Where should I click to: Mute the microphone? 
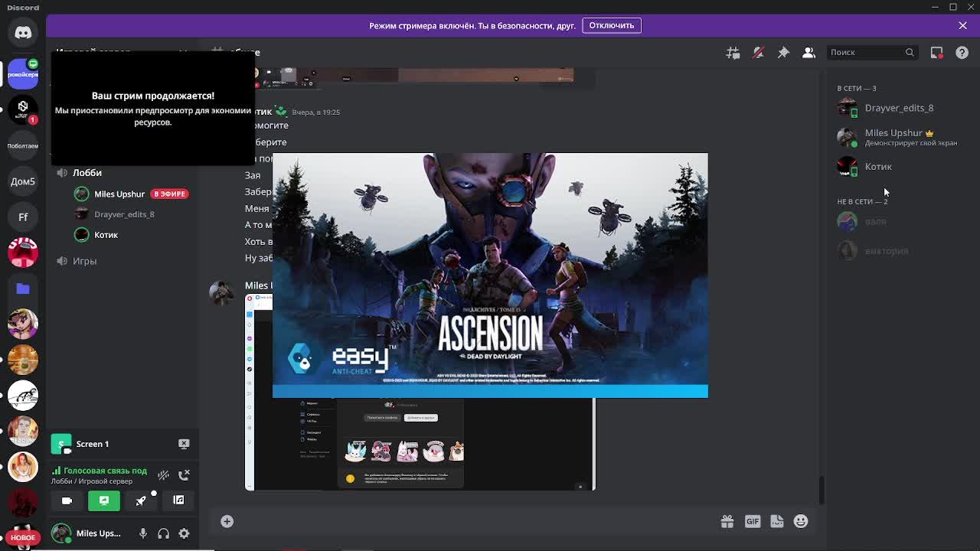coord(142,533)
